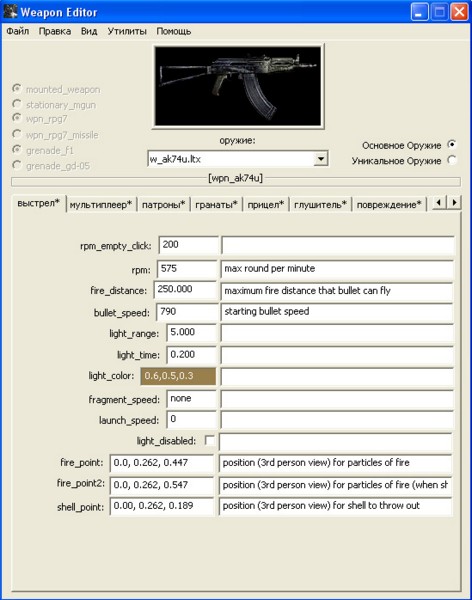Click the empty light_color description field

(337, 377)
